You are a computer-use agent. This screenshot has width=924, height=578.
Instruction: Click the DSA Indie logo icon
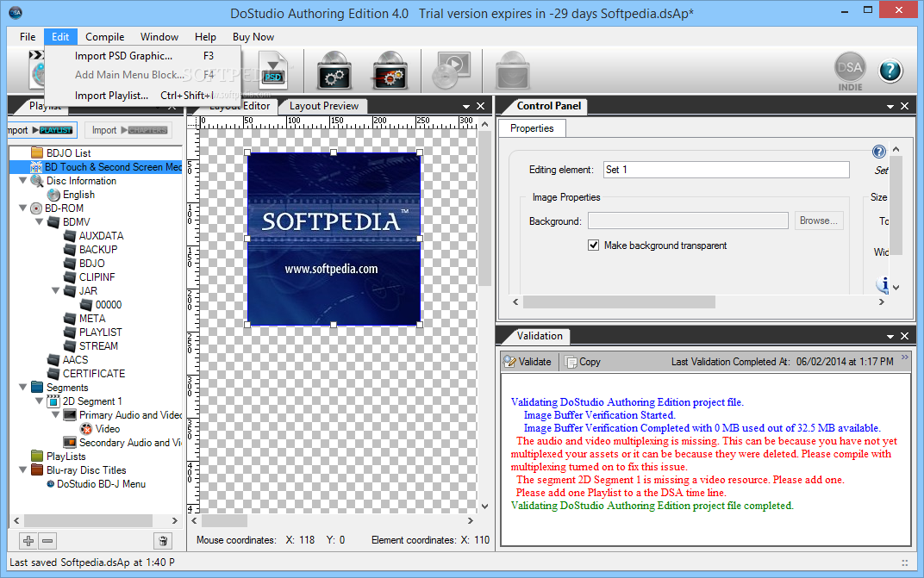(850, 71)
